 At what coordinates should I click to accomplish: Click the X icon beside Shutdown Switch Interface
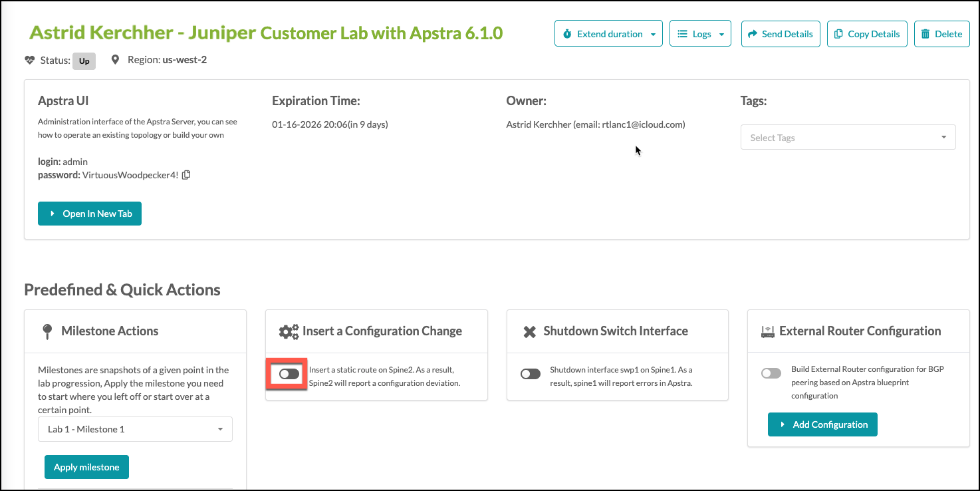pos(530,331)
